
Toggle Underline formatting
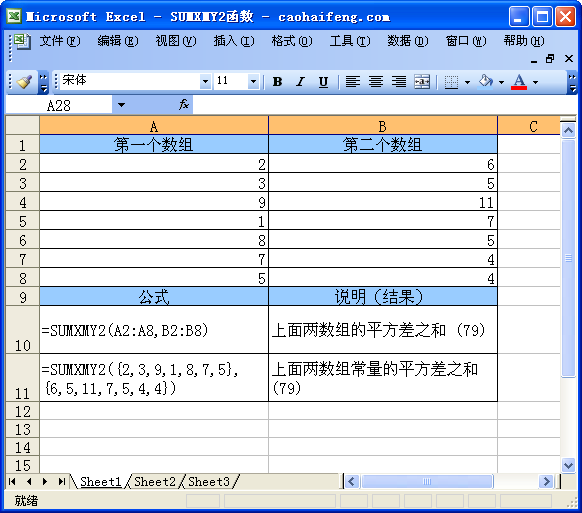[x=323, y=82]
